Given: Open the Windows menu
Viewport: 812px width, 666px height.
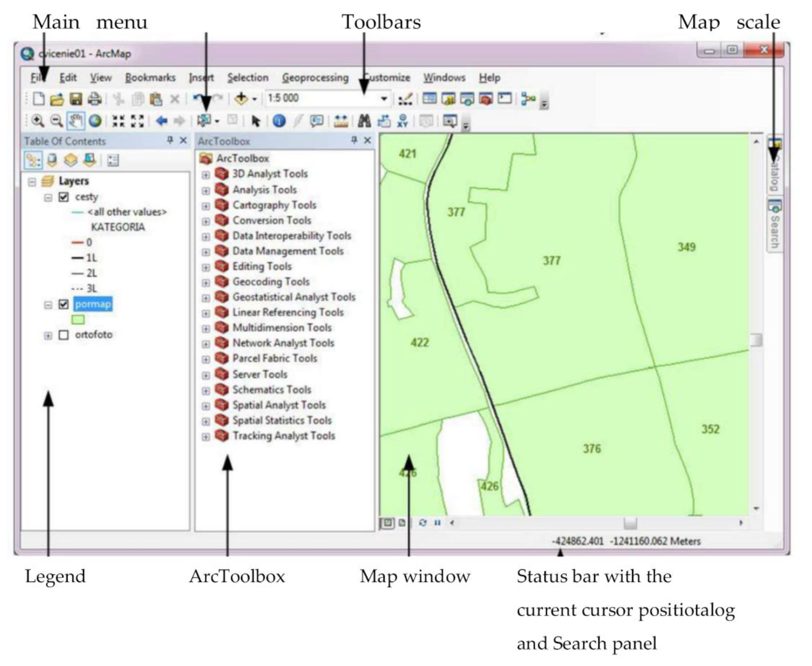Looking at the screenshot, I should [444, 77].
